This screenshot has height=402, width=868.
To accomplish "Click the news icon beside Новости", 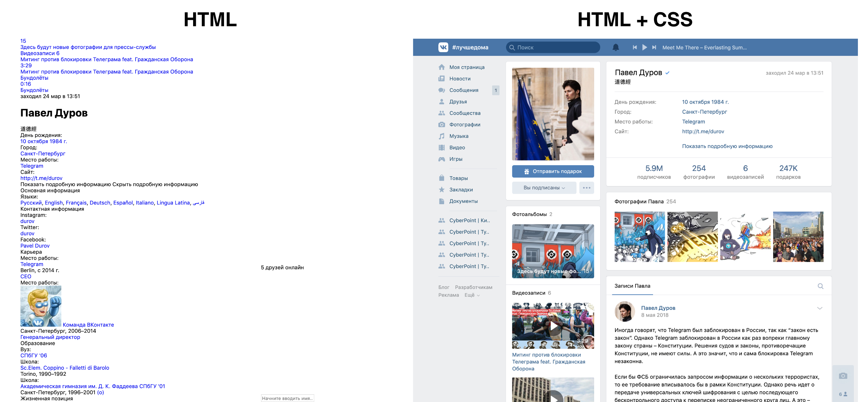I will coord(441,78).
